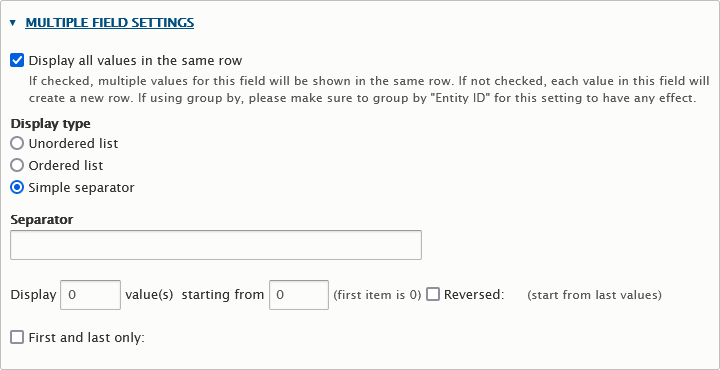
Task: Click the bold 'Display type' heading
Action: click(x=51, y=124)
